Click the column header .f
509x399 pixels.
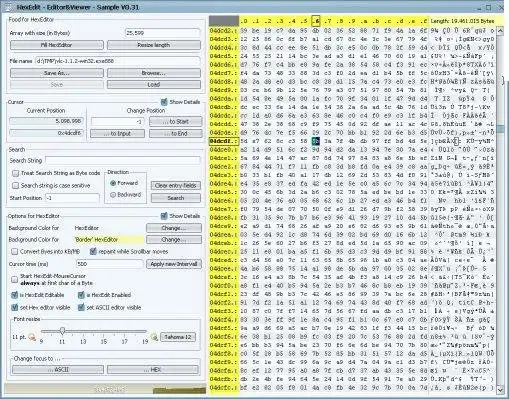click(x=423, y=21)
